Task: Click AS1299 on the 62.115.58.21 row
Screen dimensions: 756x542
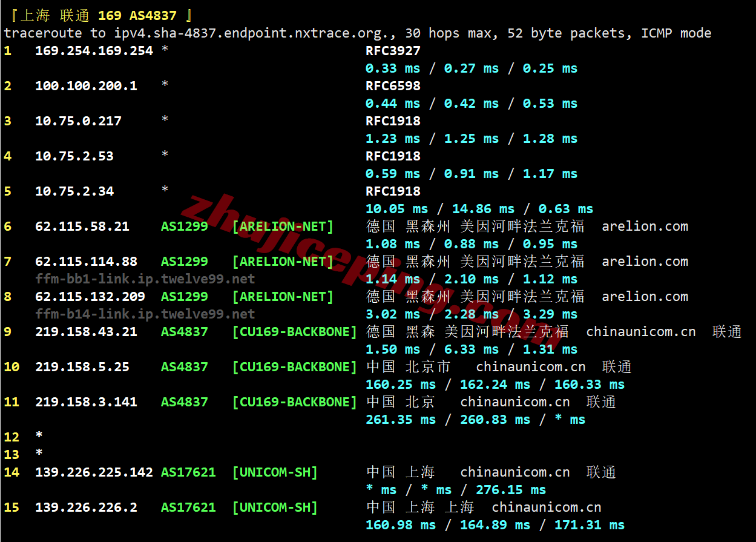Action: click(x=184, y=226)
